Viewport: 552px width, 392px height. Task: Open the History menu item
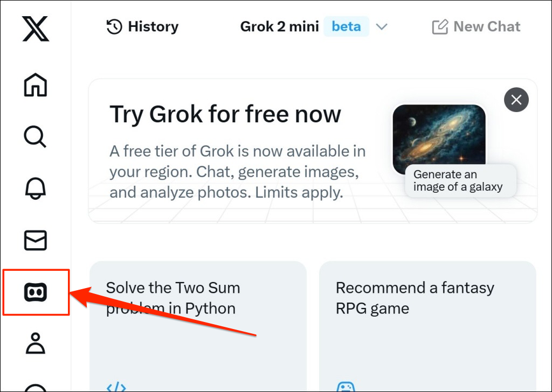[153, 27]
